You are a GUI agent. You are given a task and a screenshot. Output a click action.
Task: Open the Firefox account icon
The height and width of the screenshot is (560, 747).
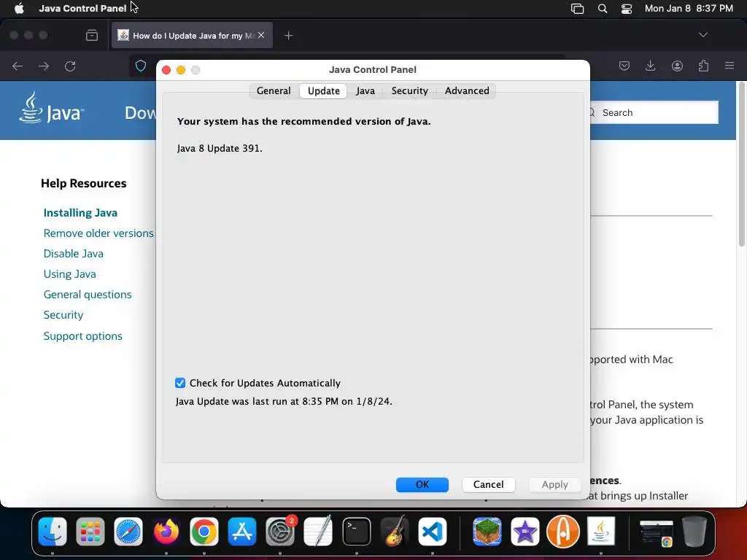[x=677, y=66]
